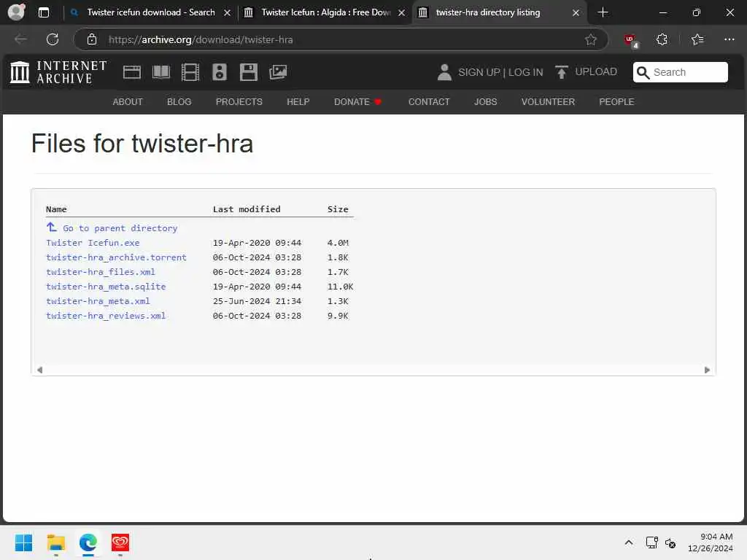Open the DONATE menu item

(357, 102)
